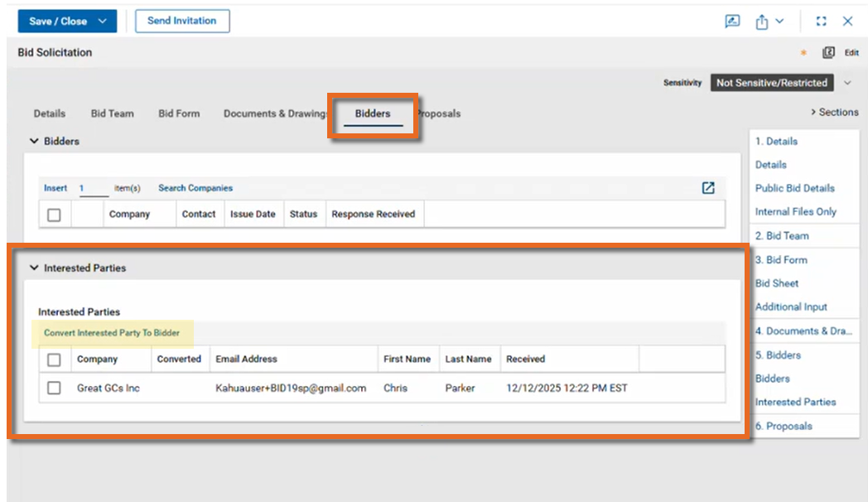Open the Sensitivity dropdown chevron
The image size is (868, 502).
pyautogui.click(x=847, y=83)
